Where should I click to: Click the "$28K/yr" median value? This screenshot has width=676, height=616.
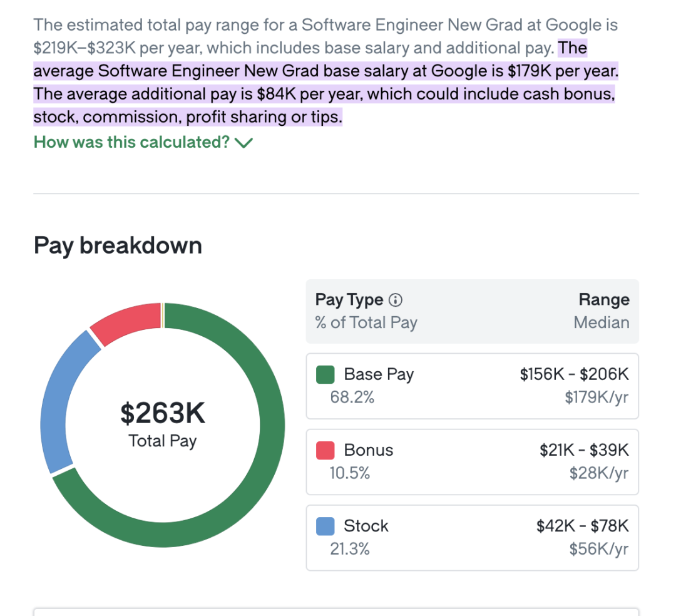click(x=599, y=473)
